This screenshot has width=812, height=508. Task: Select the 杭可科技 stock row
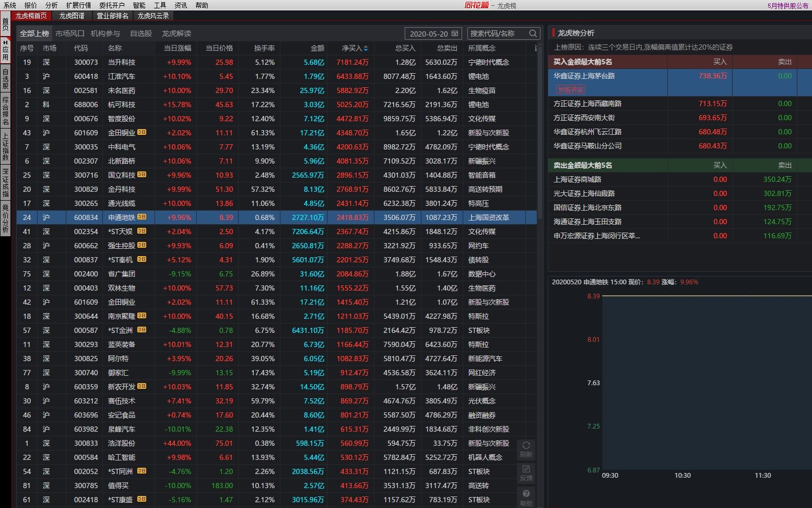click(277, 105)
